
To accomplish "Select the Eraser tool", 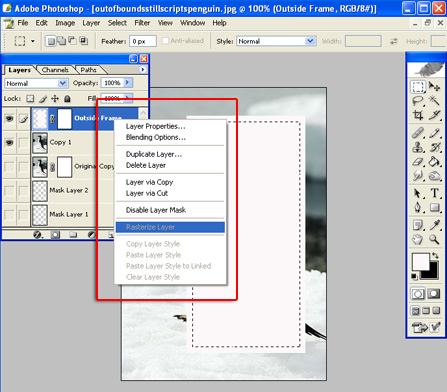I will click(x=418, y=162).
